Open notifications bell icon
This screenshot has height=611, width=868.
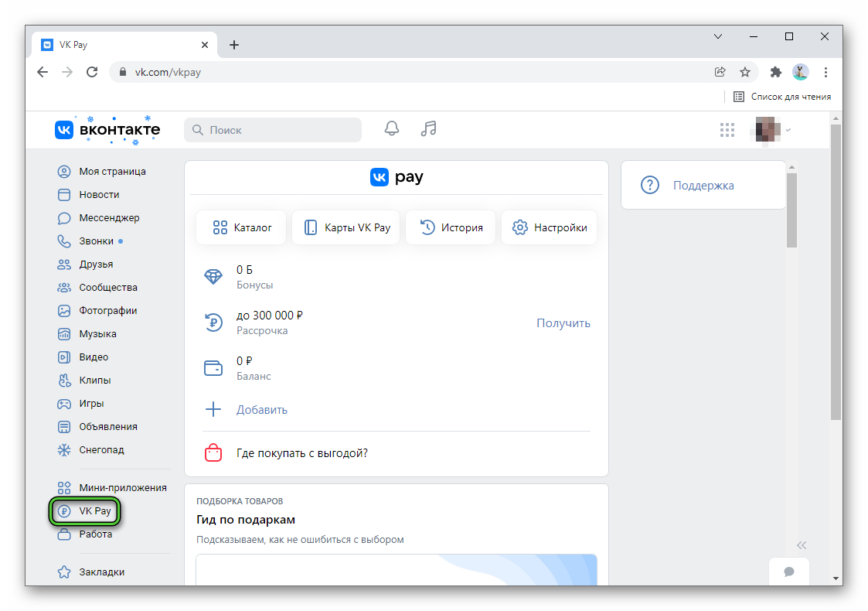392,129
